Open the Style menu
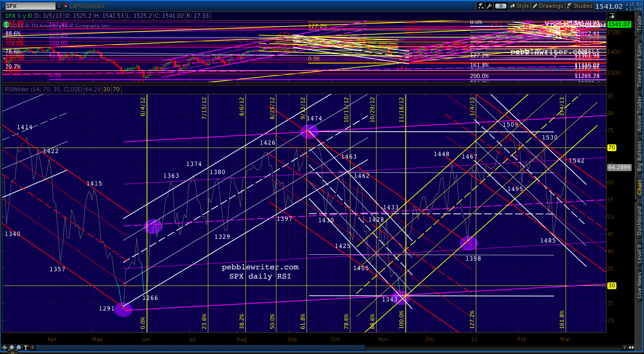The height and width of the screenshot is (354, 644). pos(519,6)
